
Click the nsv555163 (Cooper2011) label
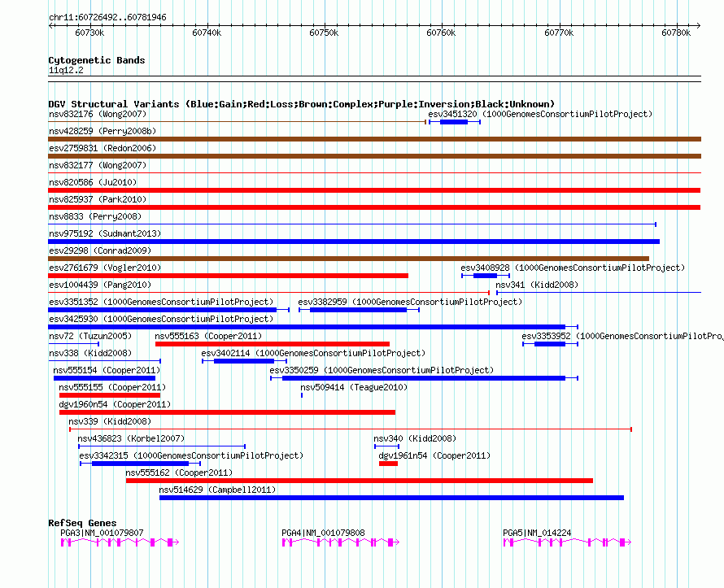pos(208,336)
